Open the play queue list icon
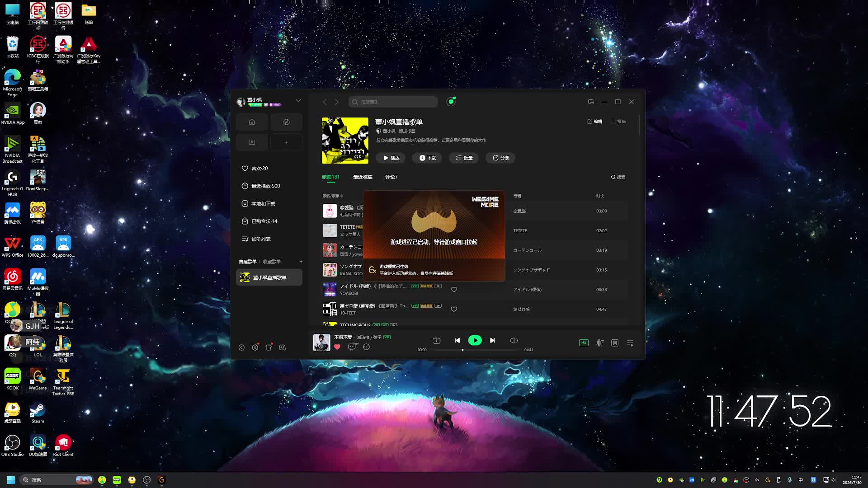Screen dimensions: 868x488 [630, 343]
